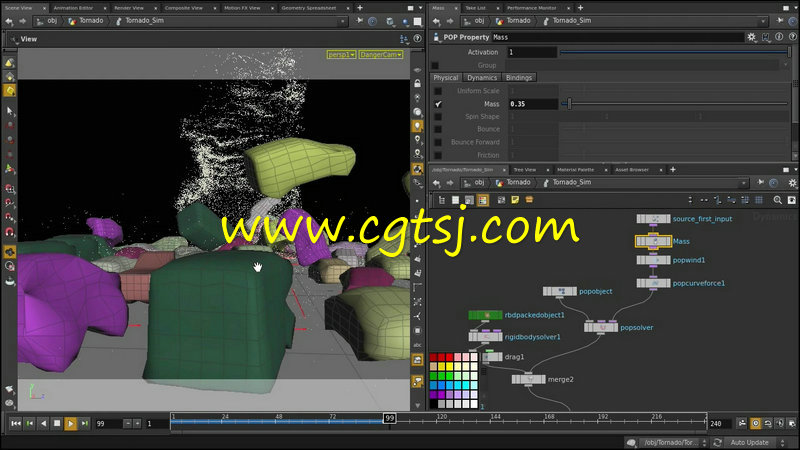
Task: Select the Mass node in network
Action: pyautogui.click(x=653, y=241)
